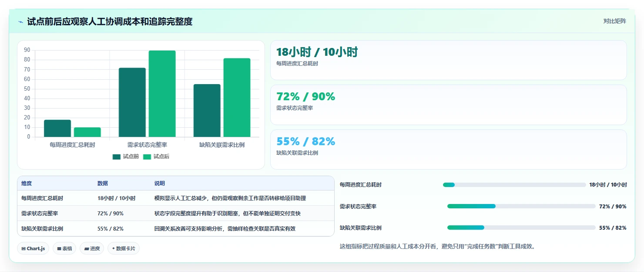Select the 18小时 / 10小时 data card value
This screenshot has width=644, height=272.
[x=317, y=52]
